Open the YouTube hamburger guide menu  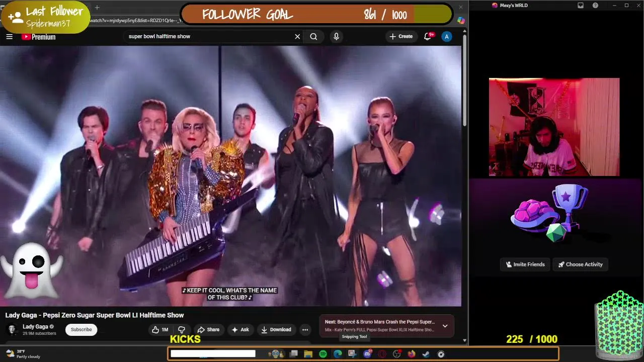click(x=9, y=36)
